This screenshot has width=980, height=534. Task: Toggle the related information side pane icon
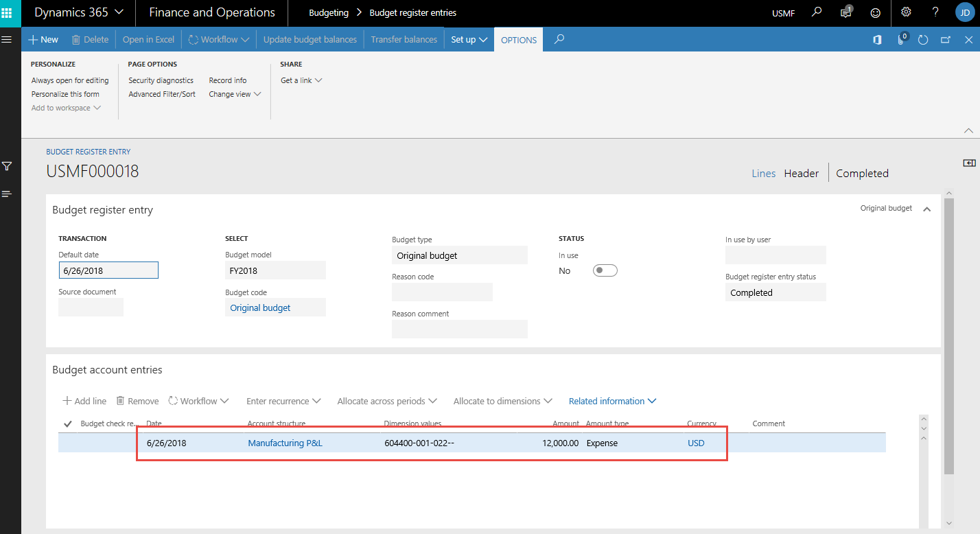[x=969, y=163]
